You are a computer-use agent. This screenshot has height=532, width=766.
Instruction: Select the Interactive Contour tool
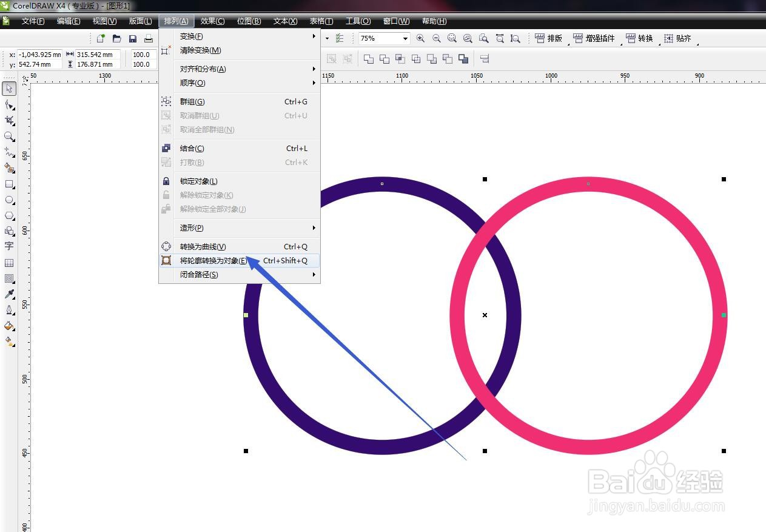[9, 278]
